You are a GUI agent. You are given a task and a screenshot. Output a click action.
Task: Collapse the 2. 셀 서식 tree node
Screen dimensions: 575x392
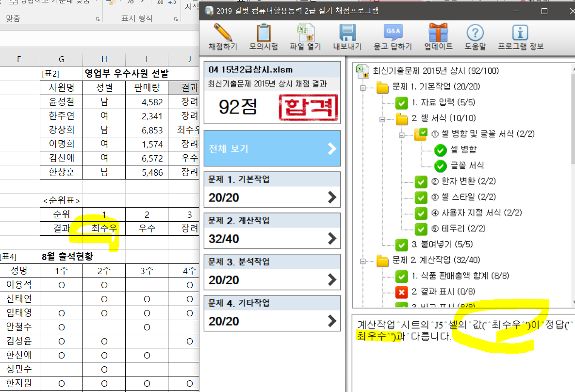tap(382, 119)
